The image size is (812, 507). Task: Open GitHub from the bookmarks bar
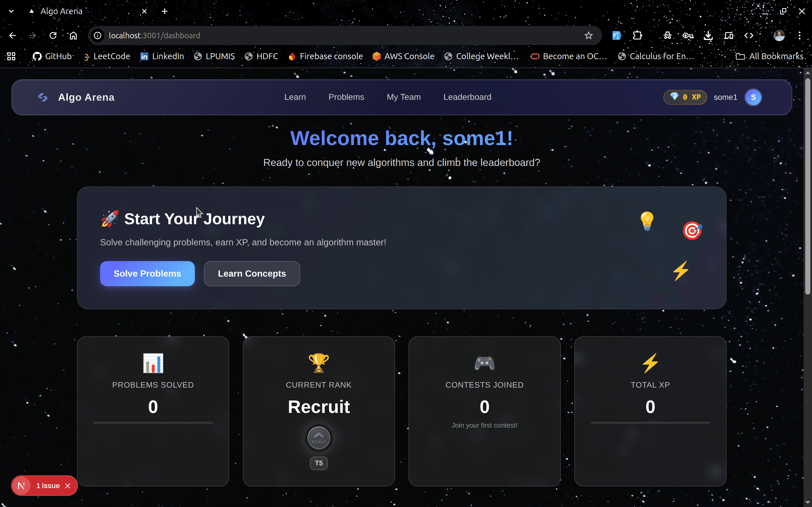point(52,56)
